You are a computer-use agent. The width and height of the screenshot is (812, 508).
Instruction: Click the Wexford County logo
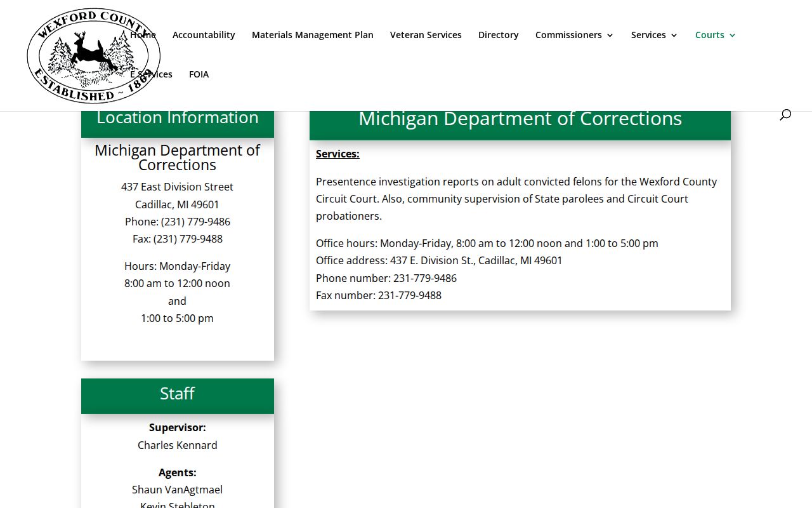pyautogui.click(x=93, y=56)
